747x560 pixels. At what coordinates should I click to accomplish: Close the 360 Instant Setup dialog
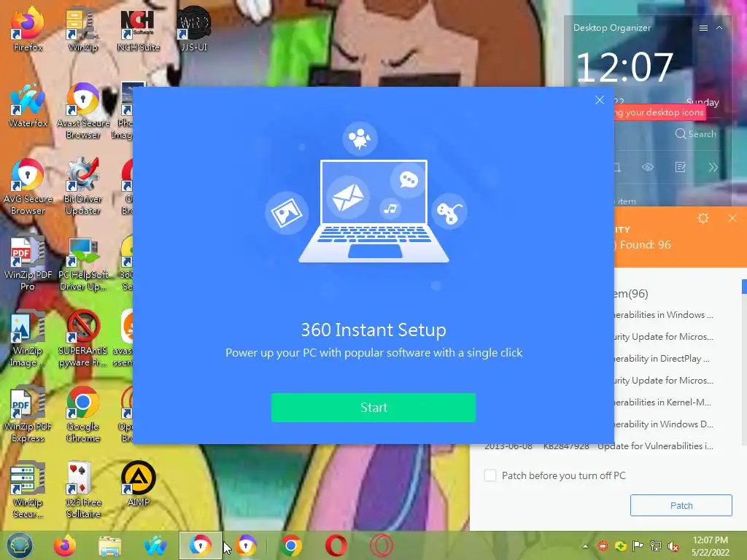click(600, 100)
